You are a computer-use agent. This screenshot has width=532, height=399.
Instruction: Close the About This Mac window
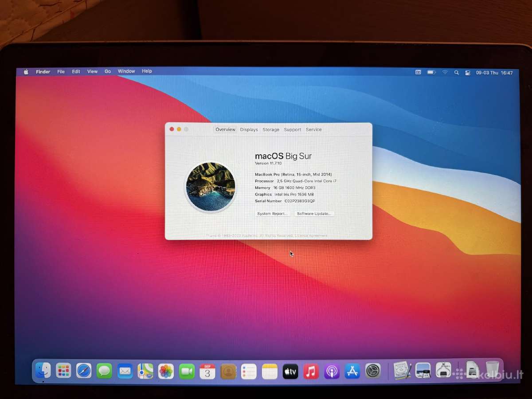(172, 129)
